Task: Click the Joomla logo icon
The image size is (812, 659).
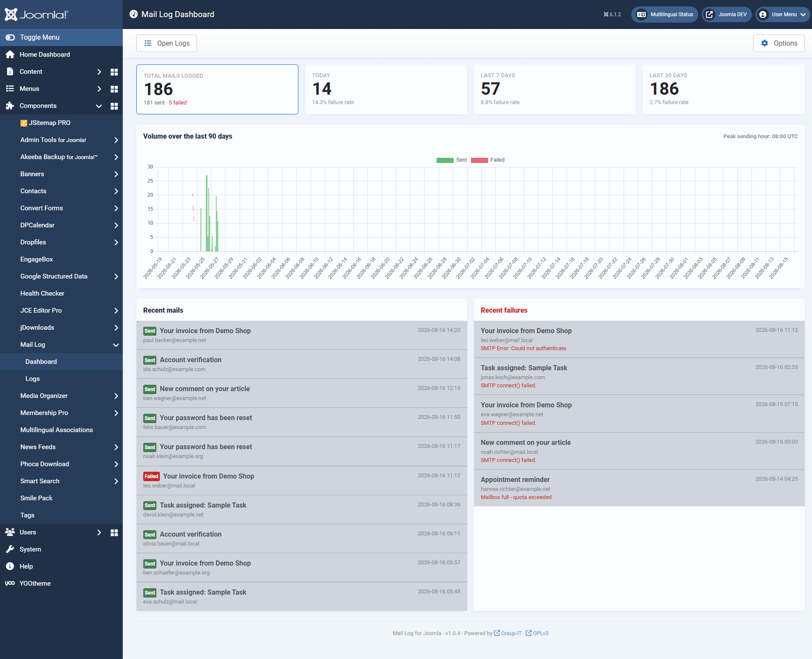Action: pyautogui.click(x=11, y=15)
